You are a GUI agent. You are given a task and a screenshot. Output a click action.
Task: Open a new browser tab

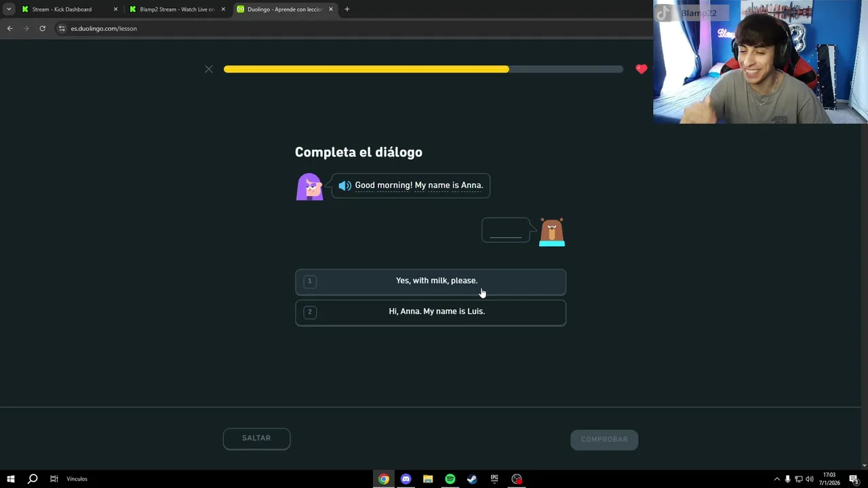[x=347, y=9]
